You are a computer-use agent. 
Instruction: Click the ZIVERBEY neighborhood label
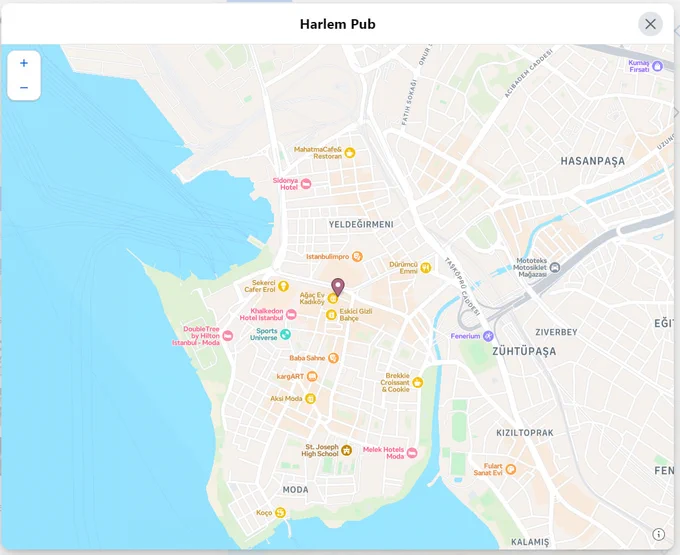coord(556,332)
